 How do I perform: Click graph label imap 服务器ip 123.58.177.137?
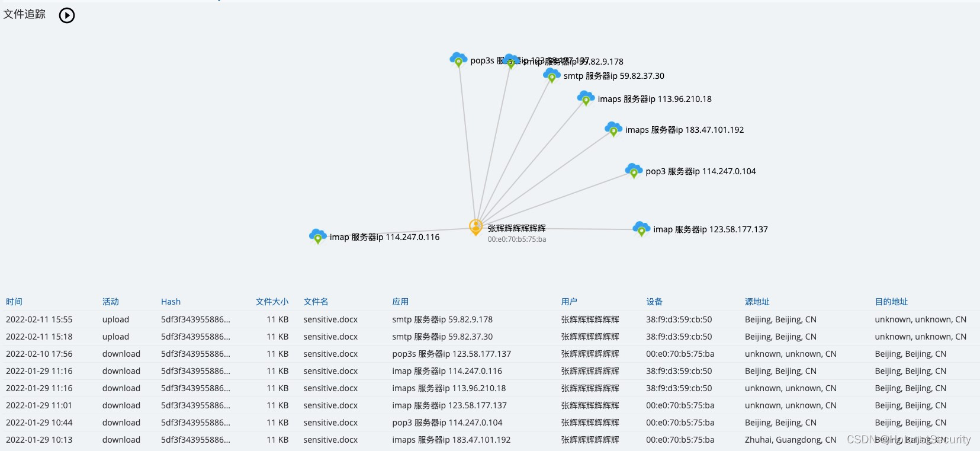(711, 229)
